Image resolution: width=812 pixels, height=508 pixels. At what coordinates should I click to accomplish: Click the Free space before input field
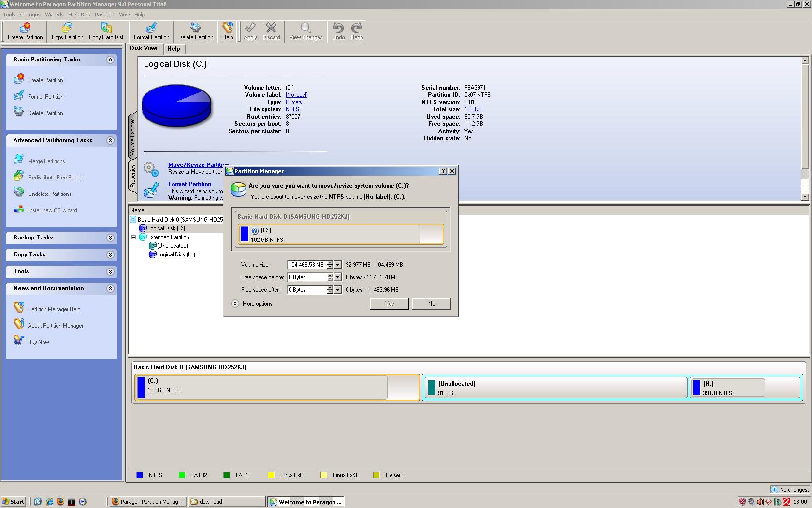tap(307, 277)
